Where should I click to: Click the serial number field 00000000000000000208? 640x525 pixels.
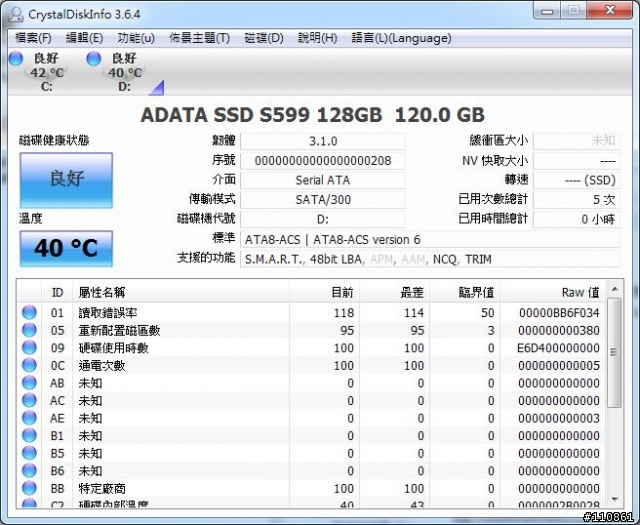pyautogui.click(x=323, y=161)
